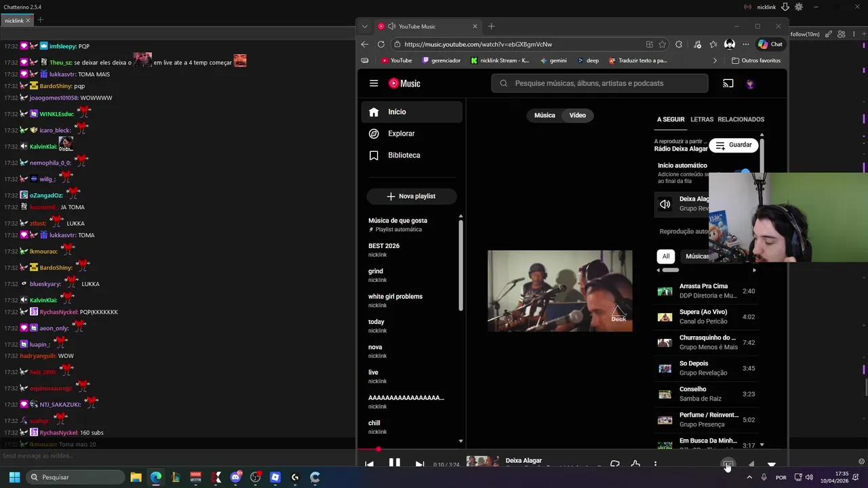Open the YouTube Music hamburger guide menu
The height and width of the screenshot is (488, 868).
(374, 83)
